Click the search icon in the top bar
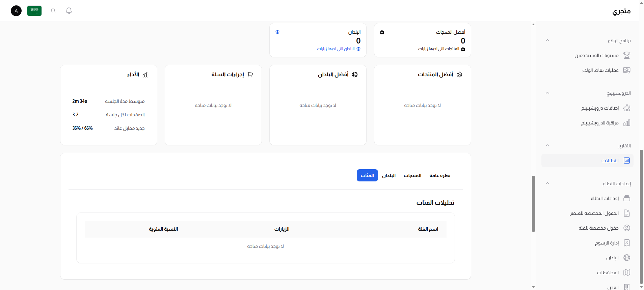This screenshot has height=290, width=644. [53, 11]
